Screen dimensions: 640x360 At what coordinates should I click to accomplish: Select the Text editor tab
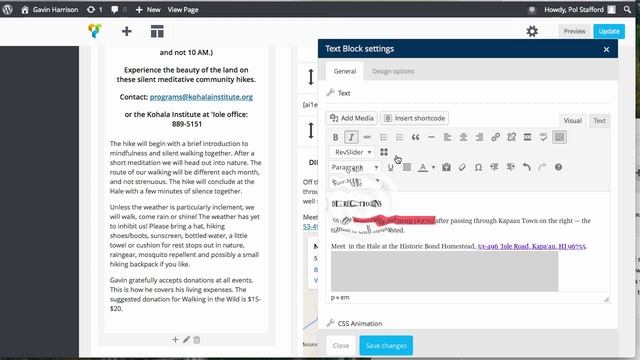[599, 120]
